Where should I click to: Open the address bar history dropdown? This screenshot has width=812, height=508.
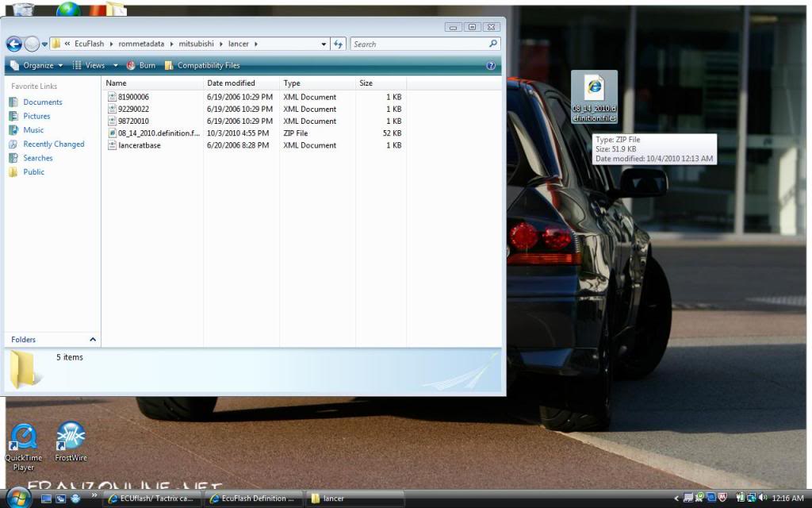(x=324, y=44)
